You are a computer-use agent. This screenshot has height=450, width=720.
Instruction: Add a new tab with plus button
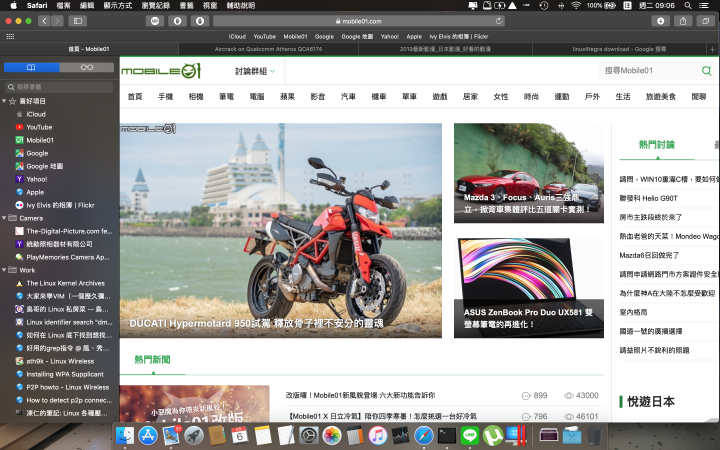(713, 49)
